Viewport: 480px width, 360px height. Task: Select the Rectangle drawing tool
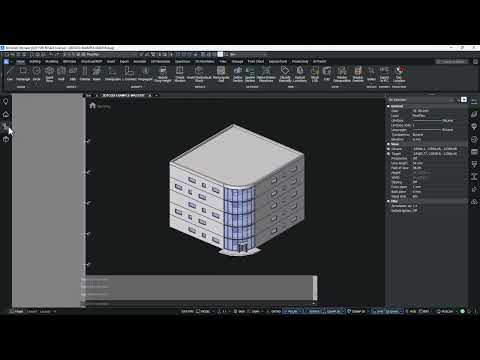23,74
